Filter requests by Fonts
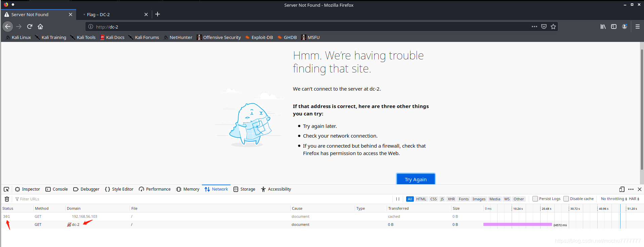 tap(464, 199)
